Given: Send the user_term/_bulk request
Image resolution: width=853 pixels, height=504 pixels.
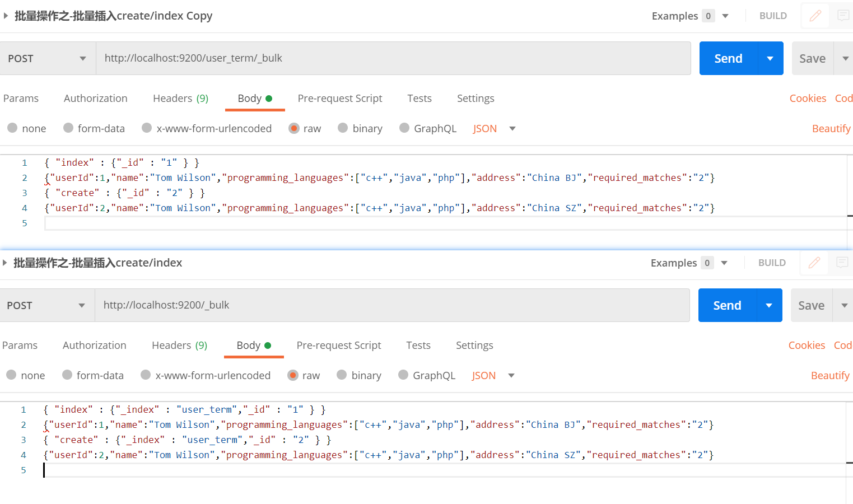Looking at the screenshot, I should coord(728,58).
